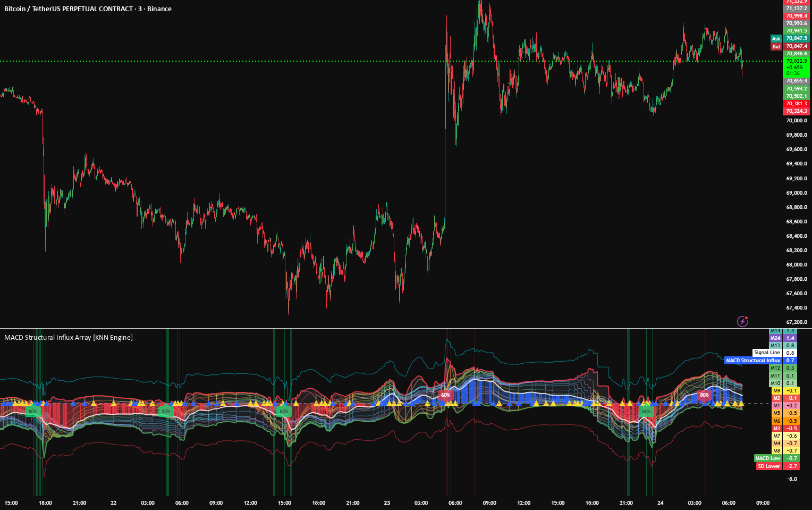
Task: Click the M8 scale label
Action: coord(776,450)
